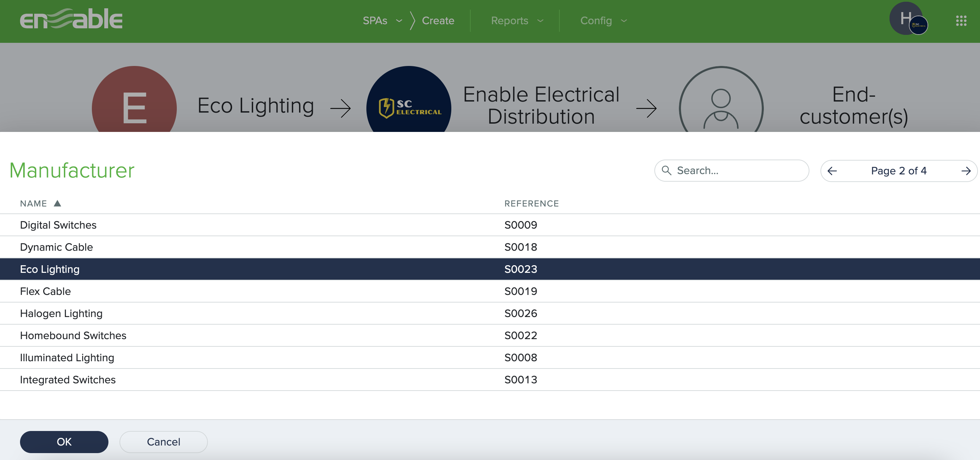Select the Digital Switches row
The height and width of the screenshot is (460, 980).
tap(58, 225)
